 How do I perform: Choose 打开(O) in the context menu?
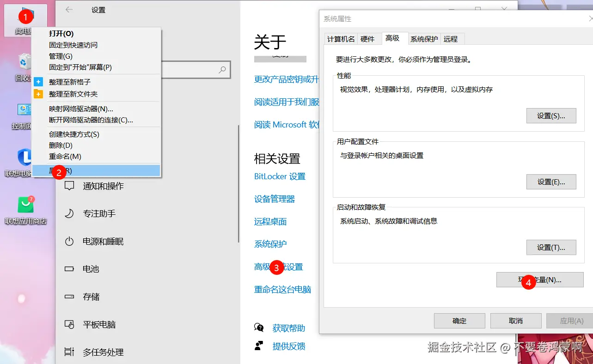[x=96, y=34]
